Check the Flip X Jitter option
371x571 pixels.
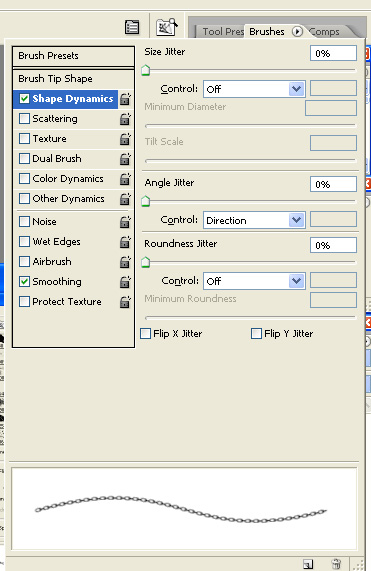[x=146, y=334]
